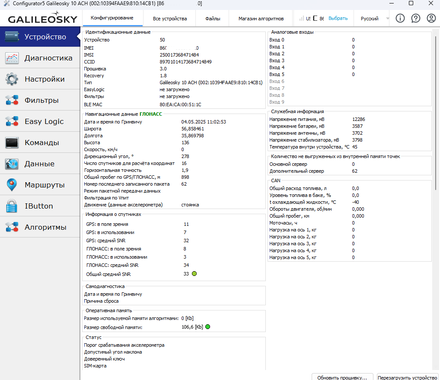Click the free memory value 106,6 [kb]
The image size is (440, 380).
click(x=192, y=327)
